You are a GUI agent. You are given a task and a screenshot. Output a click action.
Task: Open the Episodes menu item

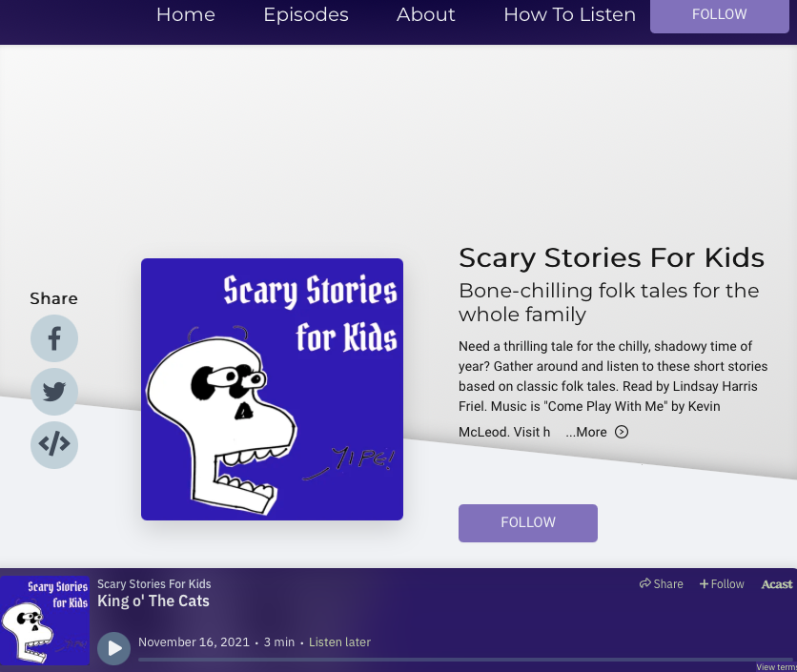(306, 15)
